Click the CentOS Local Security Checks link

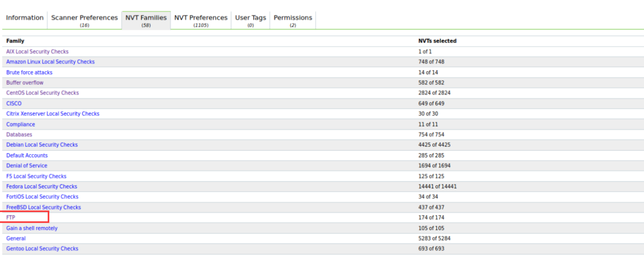point(42,93)
